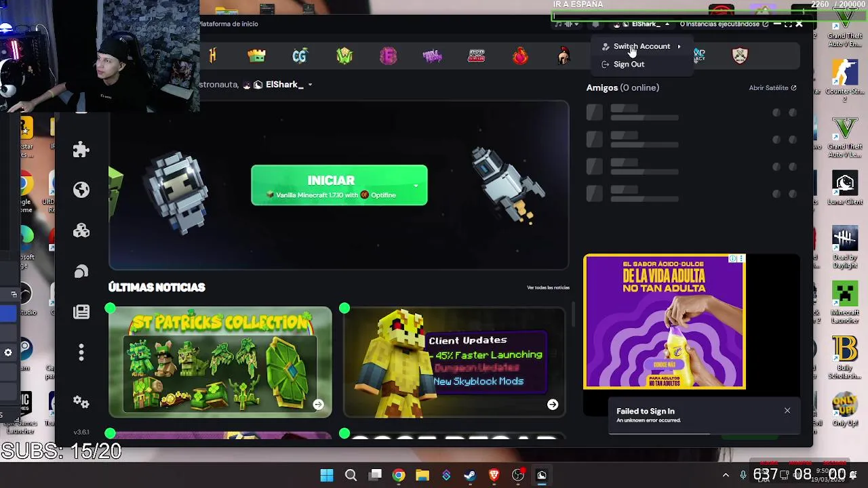Click Ver todas las noticias link
Viewport: 868px width, 488px height.
[x=548, y=287]
